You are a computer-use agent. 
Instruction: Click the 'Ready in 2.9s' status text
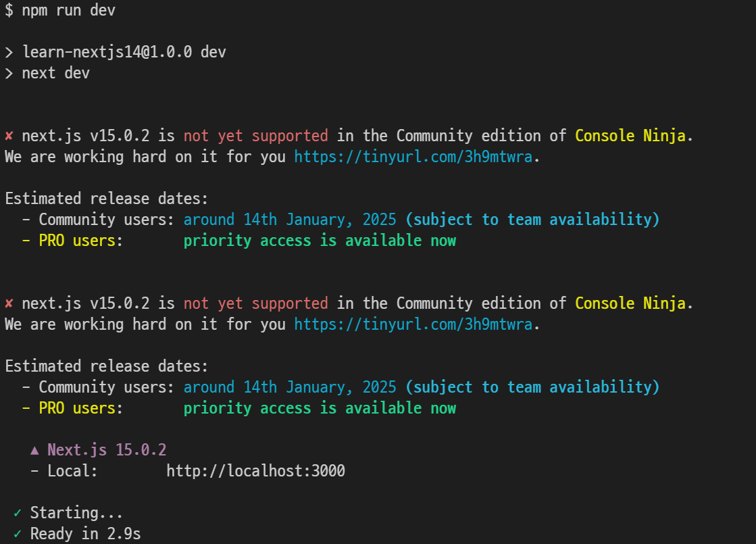[85, 534]
